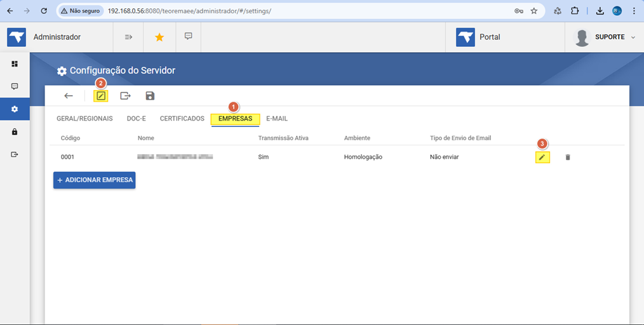Bookmark this page with the star icon
Viewport: 644px width, 325px height.
click(534, 11)
